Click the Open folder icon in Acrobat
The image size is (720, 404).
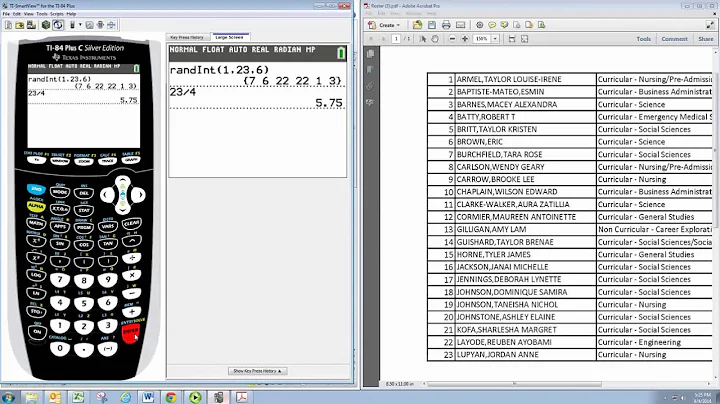[x=417, y=25]
